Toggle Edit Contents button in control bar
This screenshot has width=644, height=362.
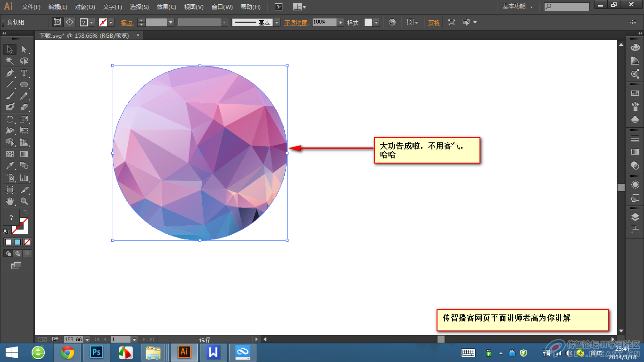(70, 22)
